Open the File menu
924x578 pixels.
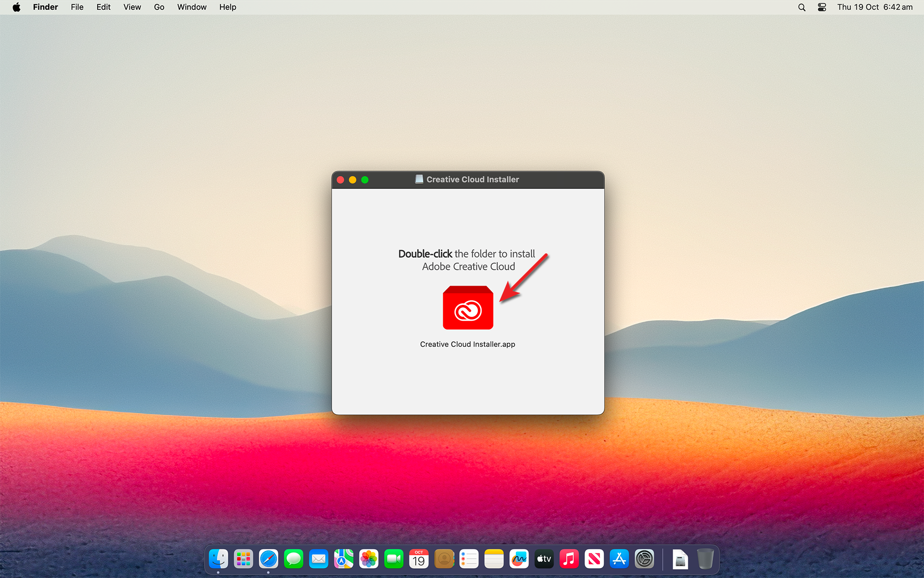pos(77,7)
